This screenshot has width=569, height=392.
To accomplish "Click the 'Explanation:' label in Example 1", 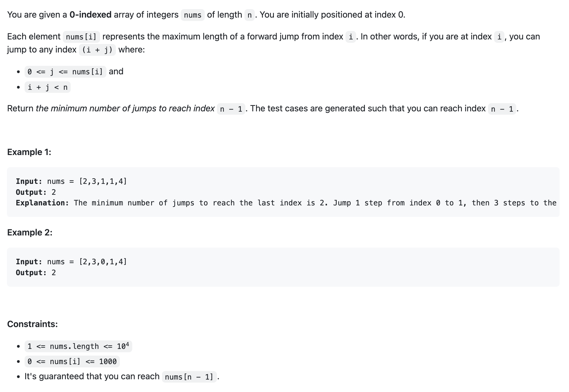I will [42, 203].
